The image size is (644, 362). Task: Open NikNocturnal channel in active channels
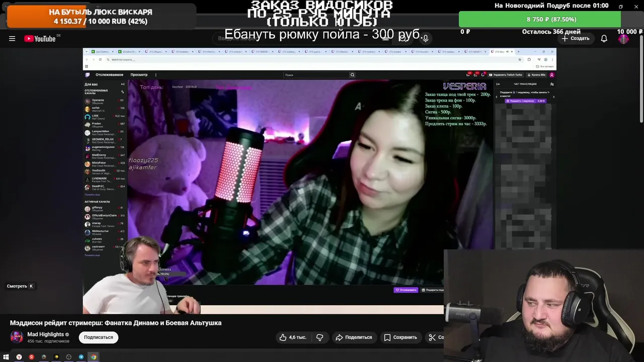click(105, 232)
